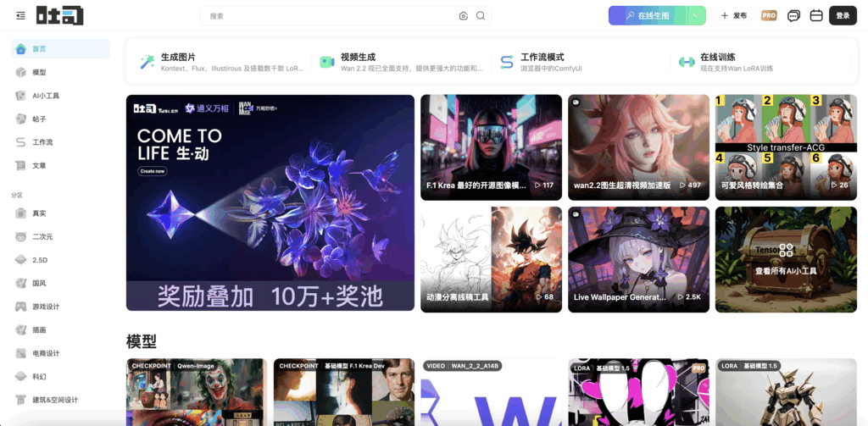Open the chat messages icon
Screen dimensions: 868x426
pos(793,16)
